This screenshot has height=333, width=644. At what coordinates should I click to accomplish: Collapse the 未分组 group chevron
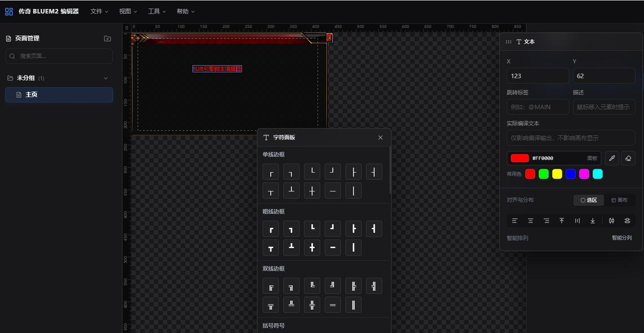(106, 78)
